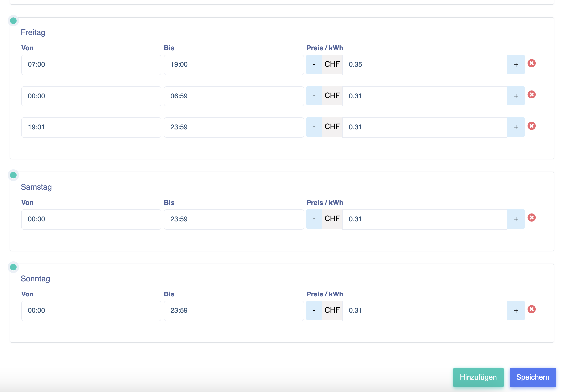This screenshot has width=565, height=392.
Task: Decrease price for Freitag 19:01 row
Action: (x=314, y=127)
